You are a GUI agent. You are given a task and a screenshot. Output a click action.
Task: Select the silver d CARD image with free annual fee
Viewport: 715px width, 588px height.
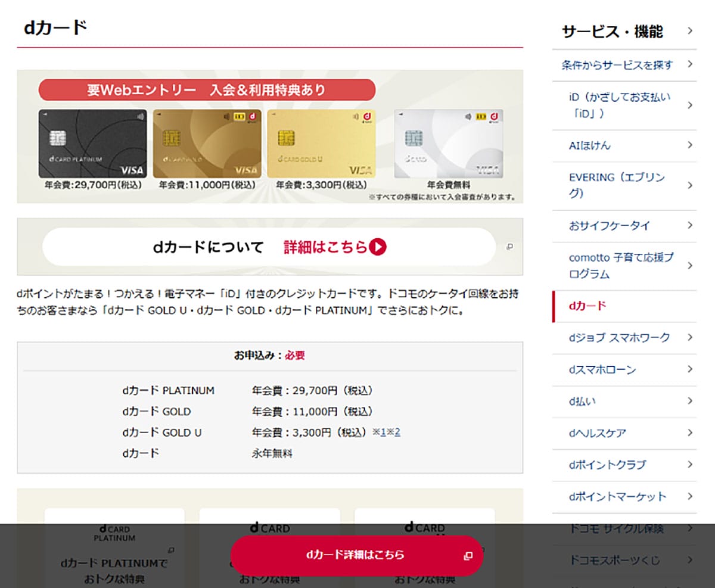click(448, 144)
